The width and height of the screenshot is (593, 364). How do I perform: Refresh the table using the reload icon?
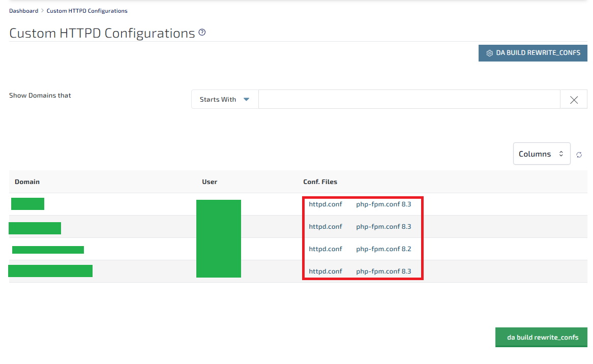[579, 155]
